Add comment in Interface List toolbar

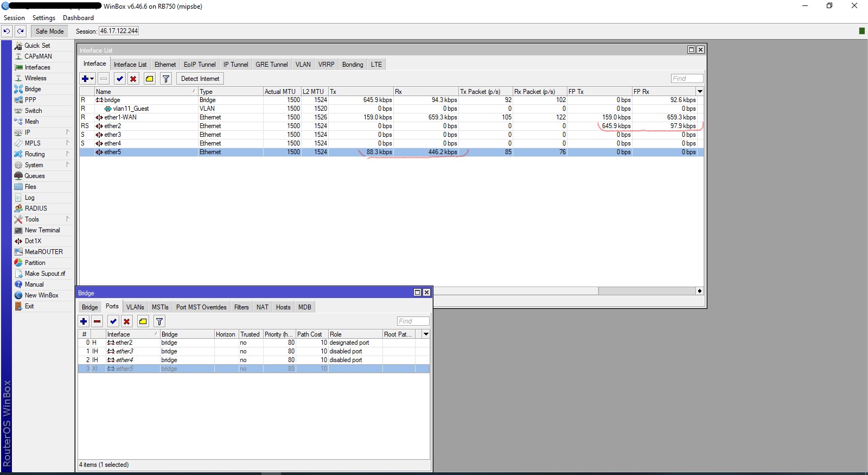click(150, 79)
